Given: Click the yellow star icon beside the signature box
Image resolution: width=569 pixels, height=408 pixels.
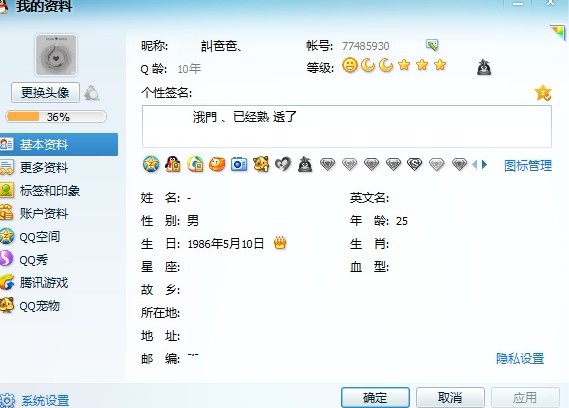Looking at the screenshot, I should 543,93.
